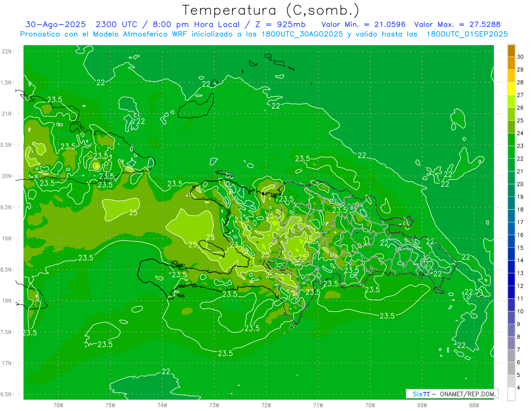Click the "15" label on the color scale

click(520, 248)
